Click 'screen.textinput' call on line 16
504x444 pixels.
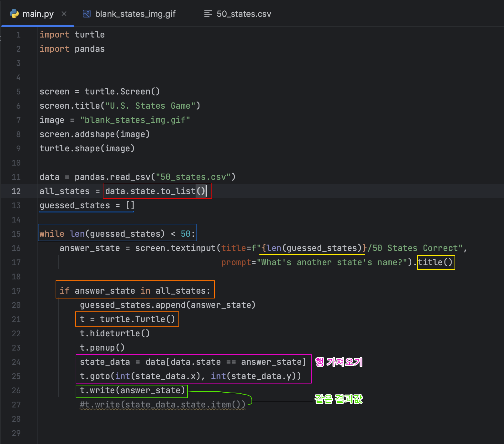pyautogui.click(x=175, y=248)
